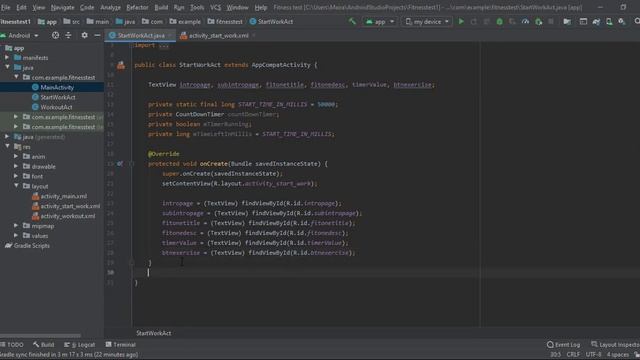Open Project panel settings gear
Image resolution: width=640 pixels, height=360 pixels.
(x=84, y=36)
